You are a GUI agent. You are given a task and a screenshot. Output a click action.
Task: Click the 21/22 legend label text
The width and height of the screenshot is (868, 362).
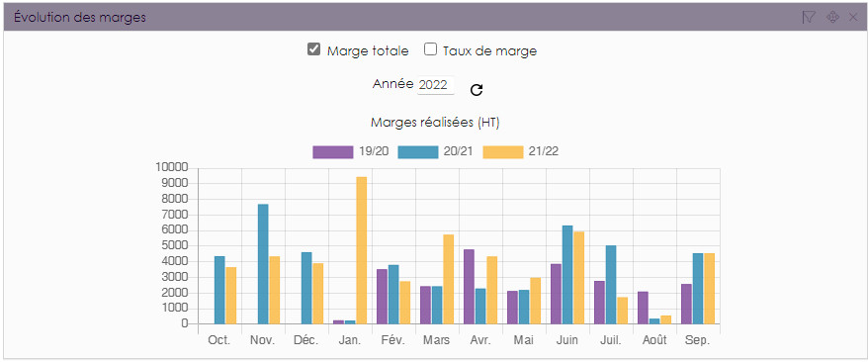pyautogui.click(x=544, y=152)
